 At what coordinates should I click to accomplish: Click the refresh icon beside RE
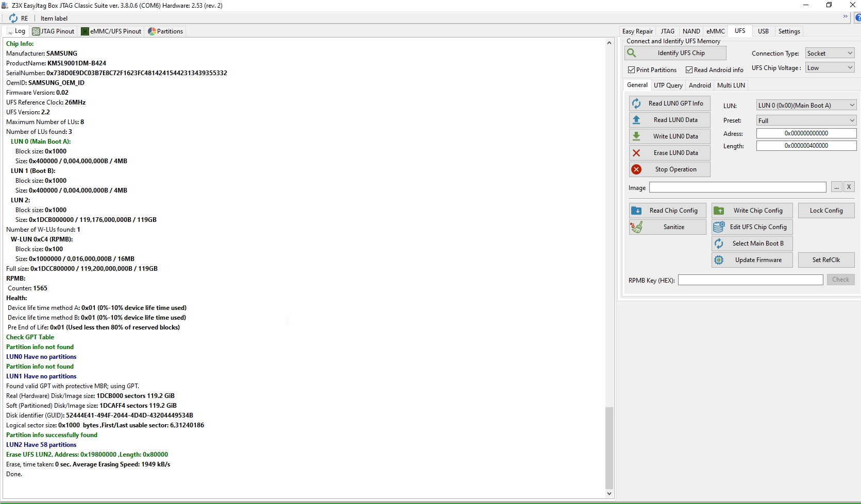coord(13,18)
